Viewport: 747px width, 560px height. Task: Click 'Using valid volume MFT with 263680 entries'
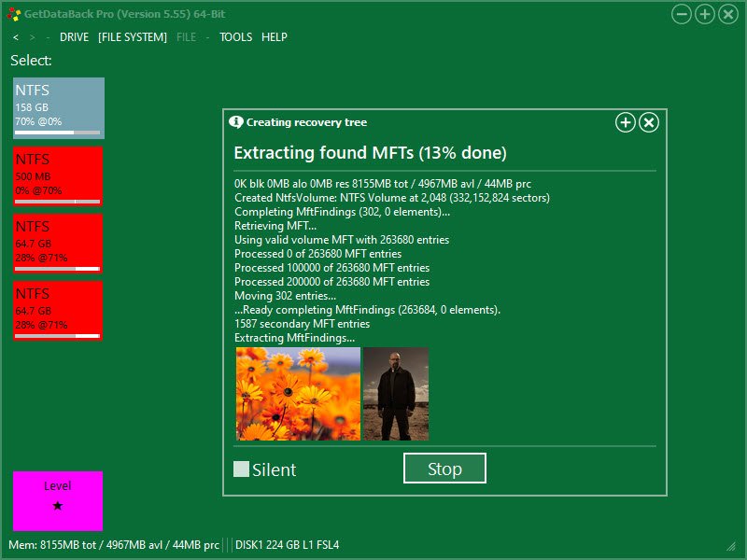342,240
